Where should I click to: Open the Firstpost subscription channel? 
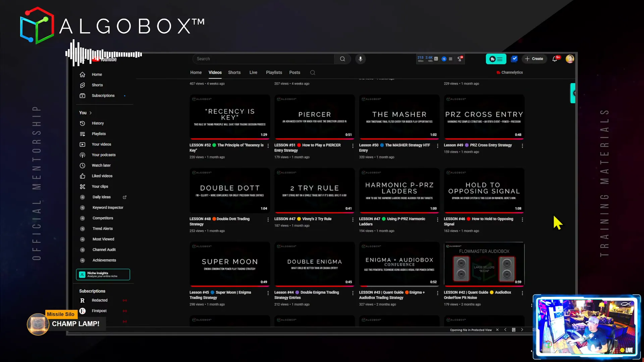[x=99, y=311]
